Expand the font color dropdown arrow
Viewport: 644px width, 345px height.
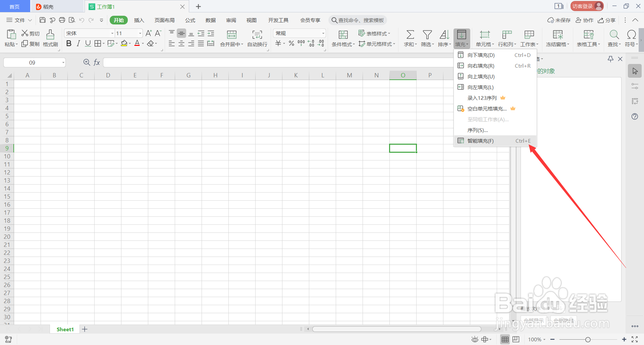coord(143,43)
